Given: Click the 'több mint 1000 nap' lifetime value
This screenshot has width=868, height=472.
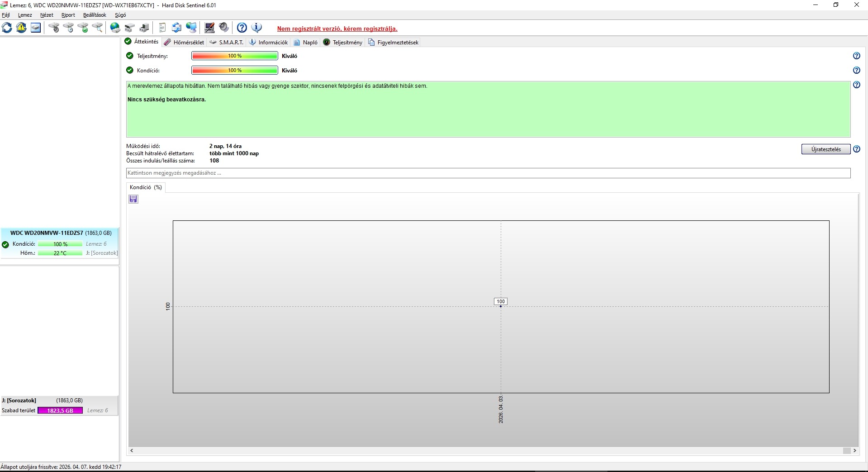Looking at the screenshot, I should (234, 153).
